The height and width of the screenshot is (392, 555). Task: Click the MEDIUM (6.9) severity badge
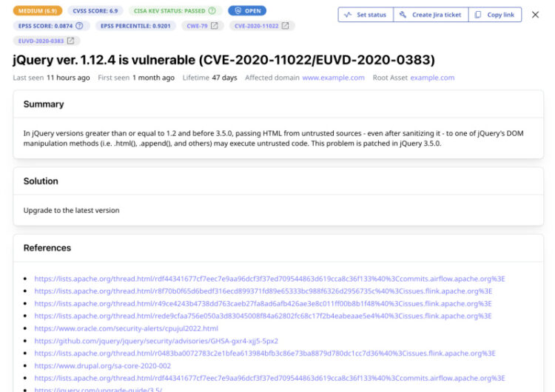pos(38,10)
